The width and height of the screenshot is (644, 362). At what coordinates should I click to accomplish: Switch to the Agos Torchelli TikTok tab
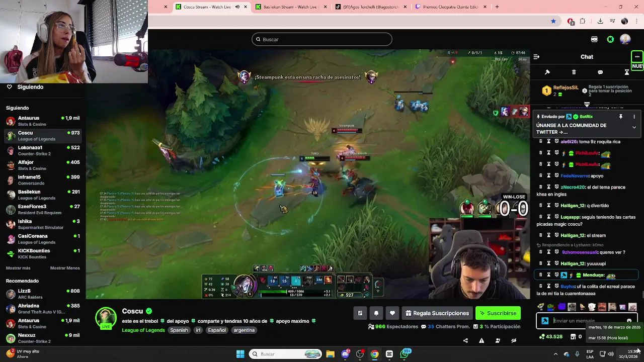(x=371, y=7)
